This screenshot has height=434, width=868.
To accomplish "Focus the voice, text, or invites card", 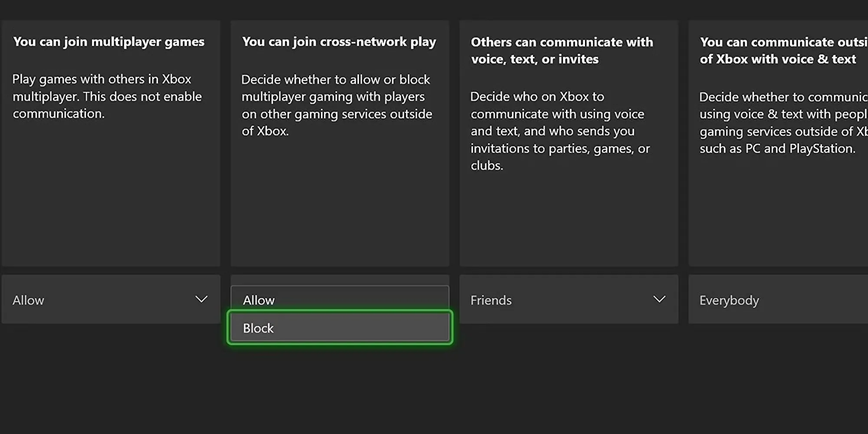I will [x=569, y=217].
